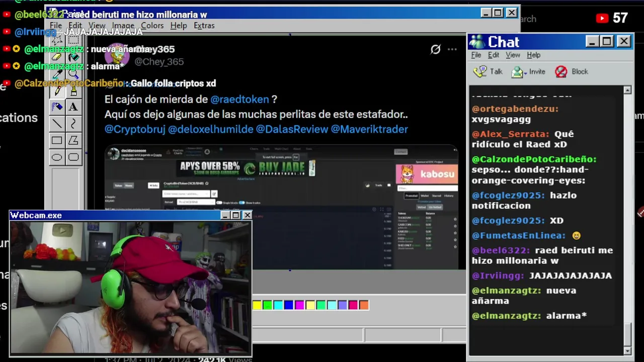Click the Chat scrollbar up arrow

click(627, 90)
